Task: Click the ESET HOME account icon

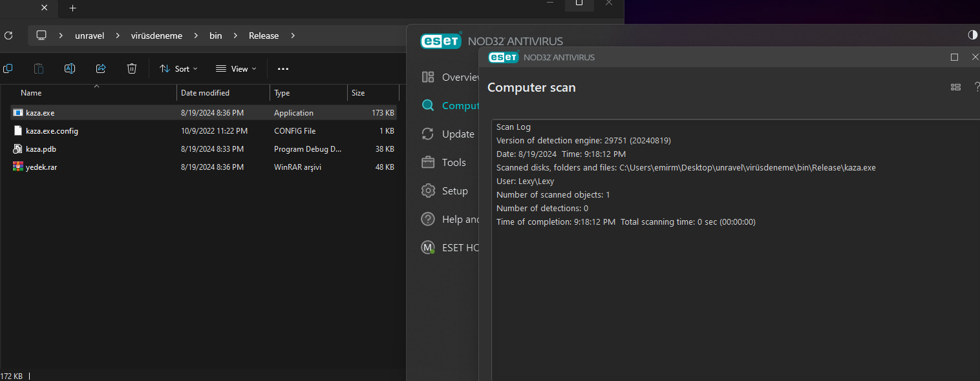Action: pos(428,247)
